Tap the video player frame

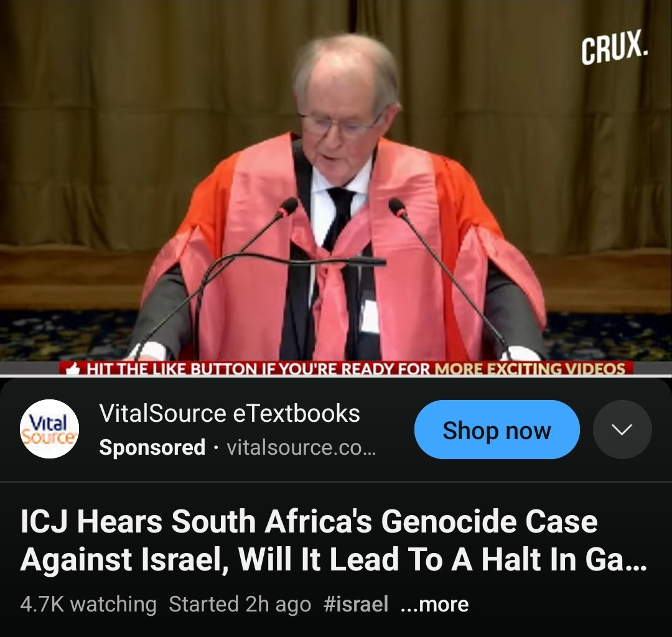[336, 188]
